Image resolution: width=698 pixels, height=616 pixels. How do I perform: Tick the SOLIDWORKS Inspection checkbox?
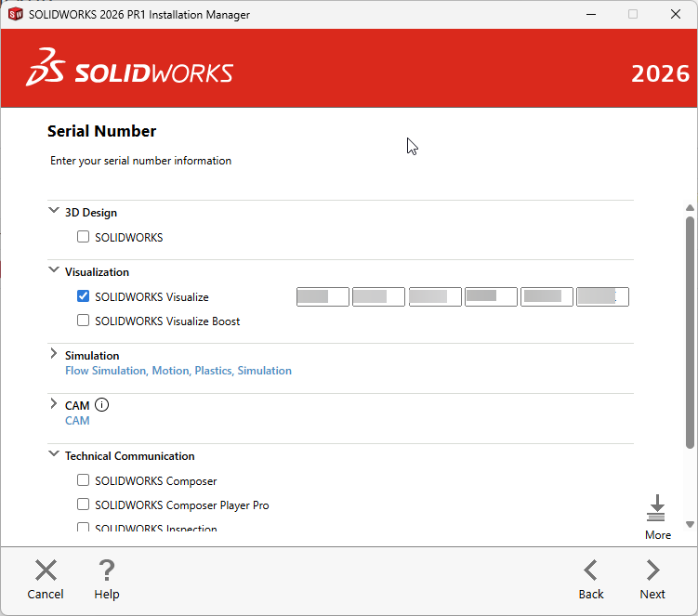pos(84,528)
